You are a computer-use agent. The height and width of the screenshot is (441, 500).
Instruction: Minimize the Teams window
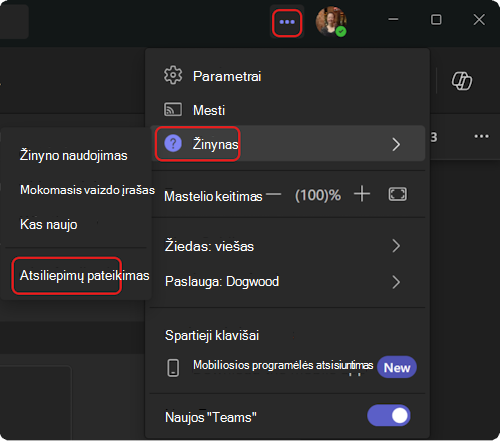[393, 19]
